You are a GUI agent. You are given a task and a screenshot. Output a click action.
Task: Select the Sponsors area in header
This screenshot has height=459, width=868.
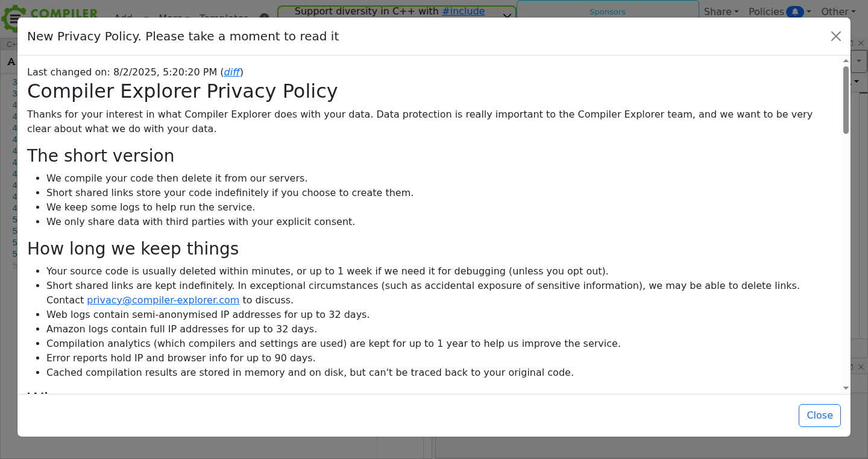tap(607, 11)
